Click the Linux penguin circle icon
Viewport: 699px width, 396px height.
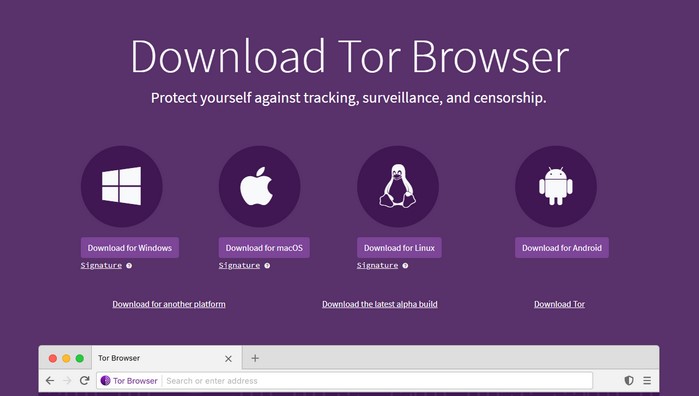point(398,186)
